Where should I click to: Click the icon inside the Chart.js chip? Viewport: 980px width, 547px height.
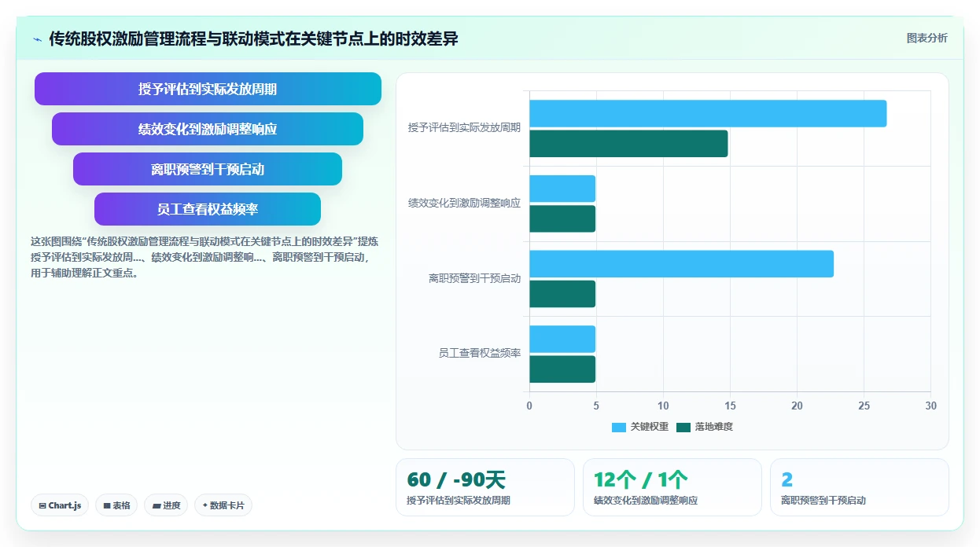click(42, 505)
